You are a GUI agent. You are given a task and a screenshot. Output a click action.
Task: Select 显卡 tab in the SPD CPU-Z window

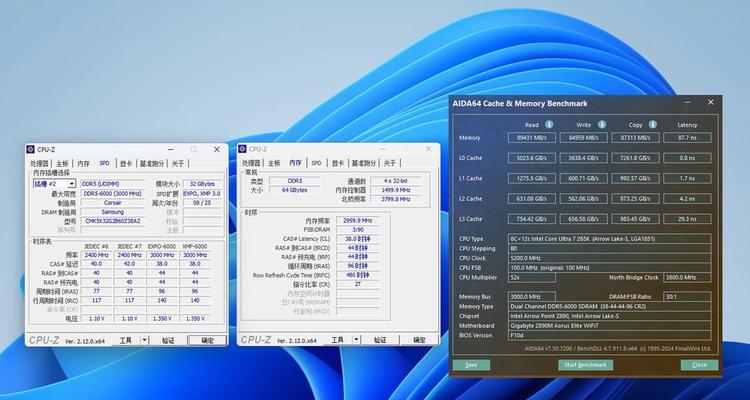click(x=126, y=164)
